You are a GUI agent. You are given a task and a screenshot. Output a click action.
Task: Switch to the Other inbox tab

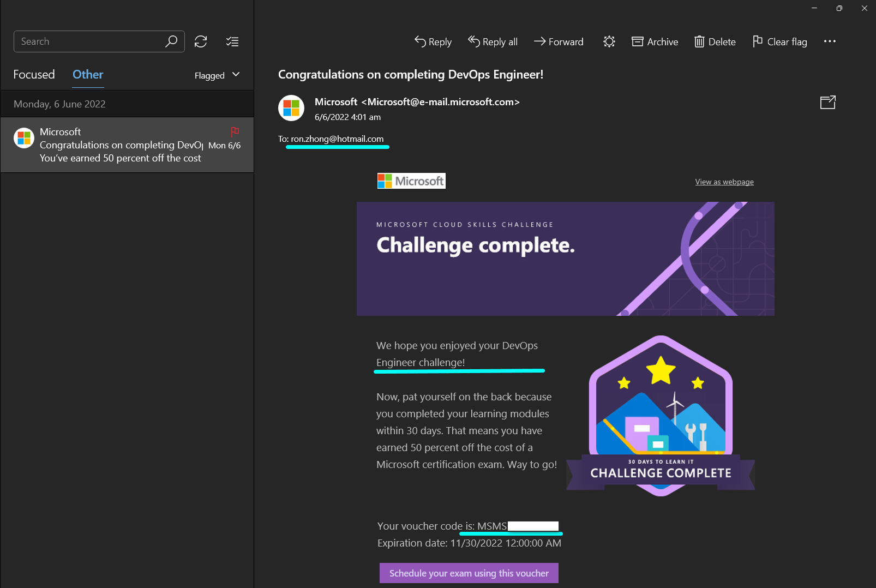[87, 74]
